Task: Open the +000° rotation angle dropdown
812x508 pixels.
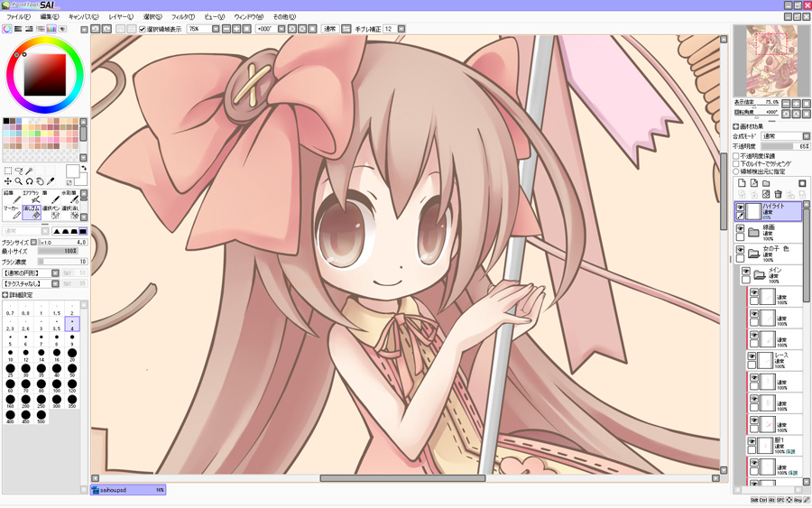Action: point(281,29)
